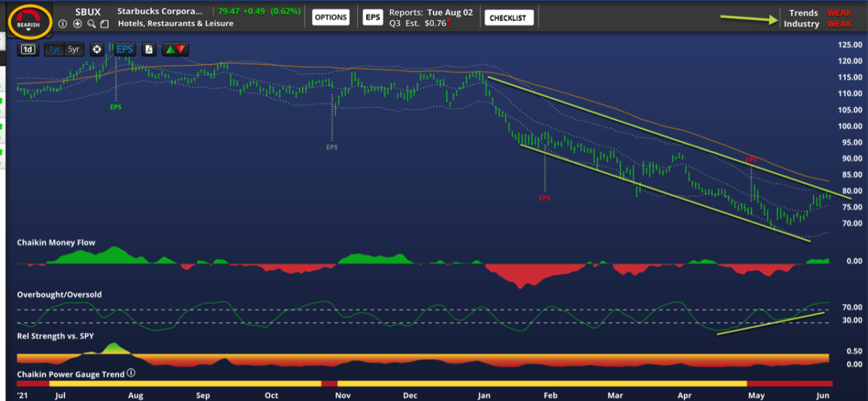The height and width of the screenshot is (401, 868).
Task: Click the Hotels, Restaurants & Leisure industry
Action: (x=176, y=24)
